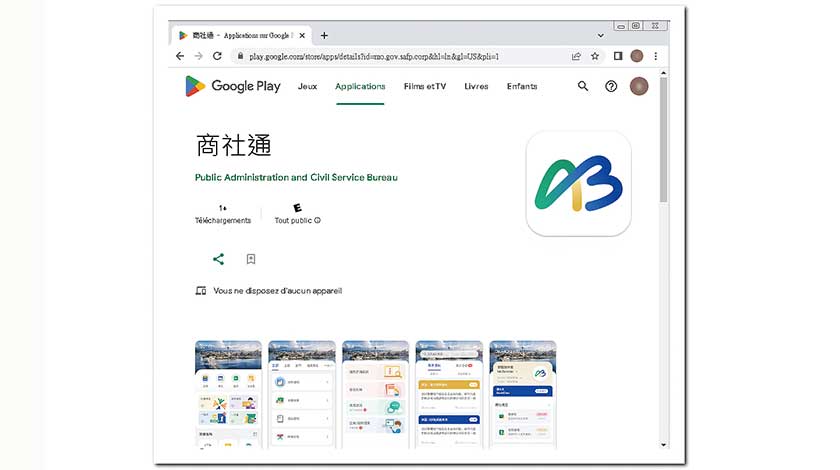The height and width of the screenshot is (470, 840).
Task: Click the app's large logo icon
Action: pyautogui.click(x=579, y=184)
